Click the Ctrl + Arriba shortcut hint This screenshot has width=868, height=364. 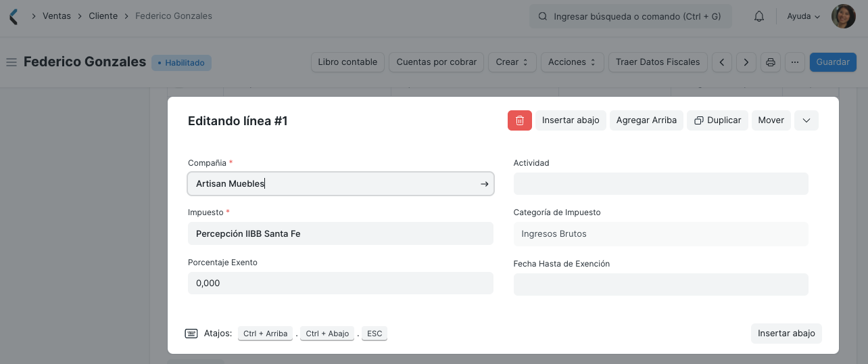point(266,334)
